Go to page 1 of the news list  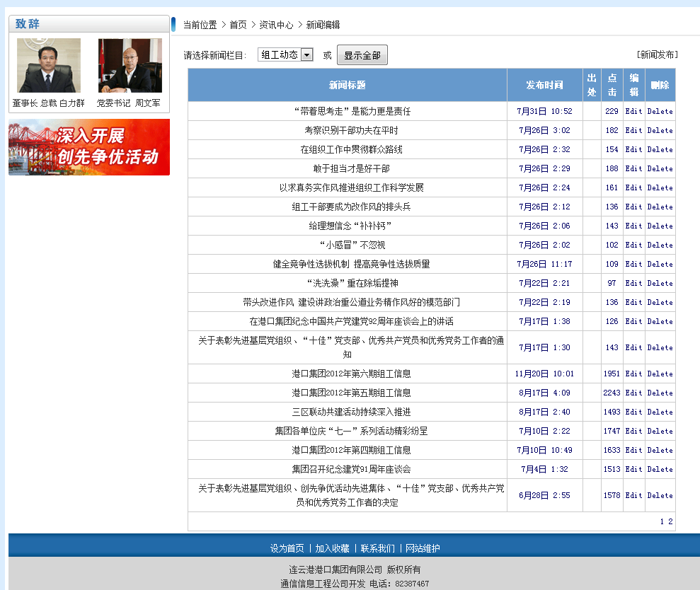point(662,521)
